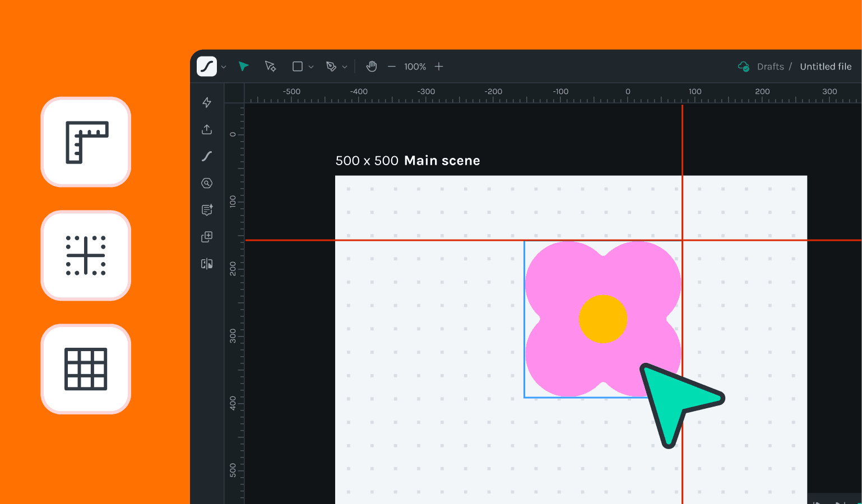The width and height of the screenshot is (862, 504).
Task: Select the Rectangle shape tool
Action: (298, 66)
